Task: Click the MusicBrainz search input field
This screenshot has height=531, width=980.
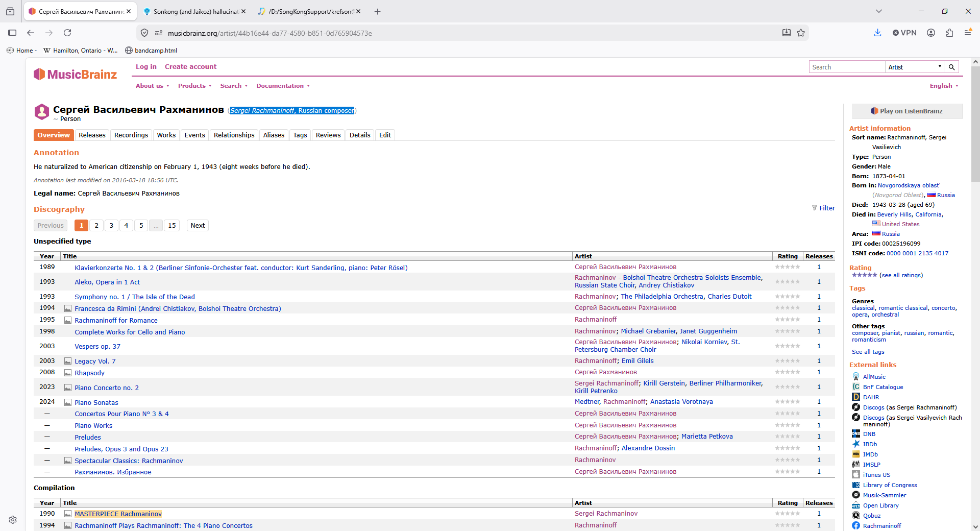Action: (847, 67)
